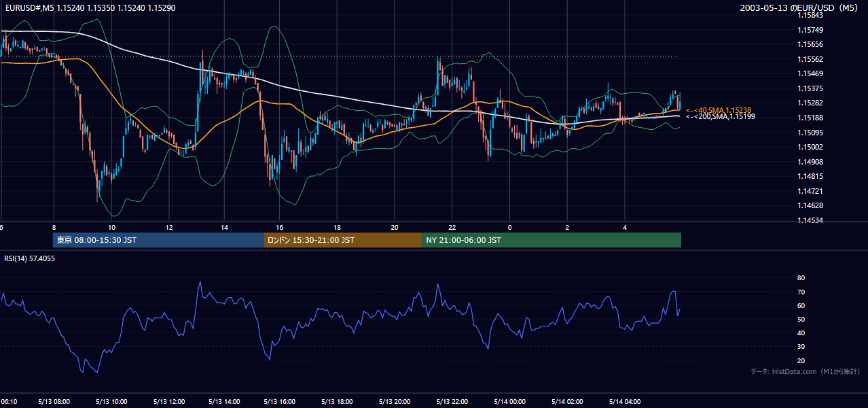Click price axis value 1.14534
Image resolution: width=868 pixels, height=408 pixels.
tap(810, 220)
